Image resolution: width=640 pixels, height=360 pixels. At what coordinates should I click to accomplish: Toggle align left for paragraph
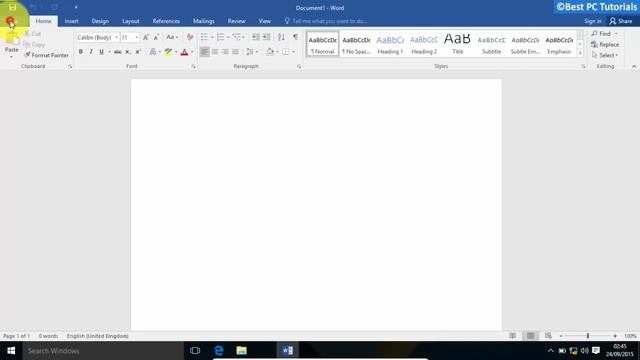coord(204,52)
